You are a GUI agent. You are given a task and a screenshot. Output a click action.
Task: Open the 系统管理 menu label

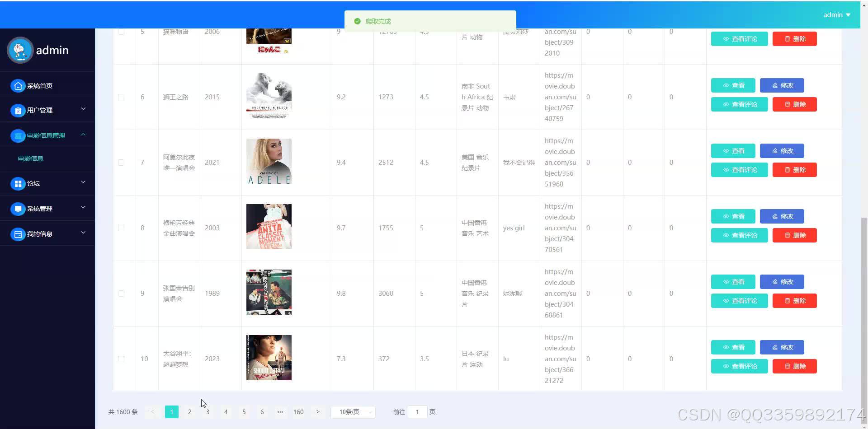[40, 209]
